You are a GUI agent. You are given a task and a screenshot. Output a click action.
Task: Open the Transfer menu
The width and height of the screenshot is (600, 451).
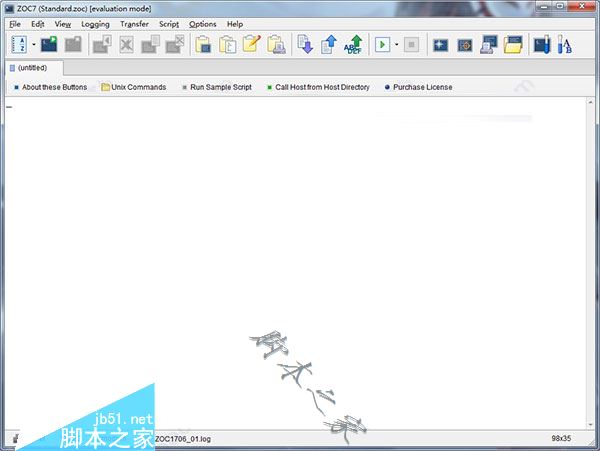[134, 24]
